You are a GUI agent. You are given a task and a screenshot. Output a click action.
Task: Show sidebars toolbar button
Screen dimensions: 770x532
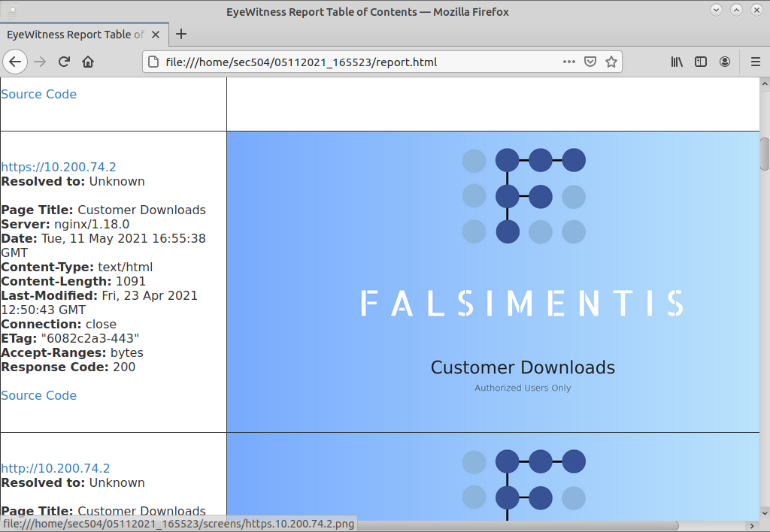click(701, 62)
